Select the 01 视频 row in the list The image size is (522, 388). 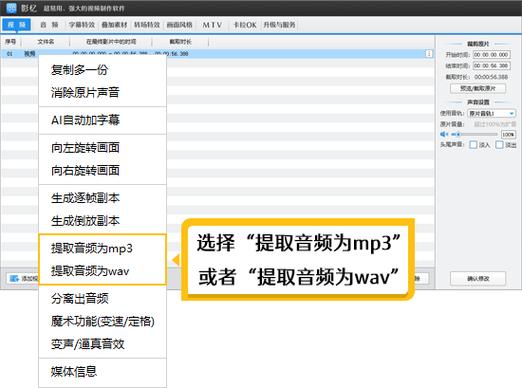pos(217,54)
